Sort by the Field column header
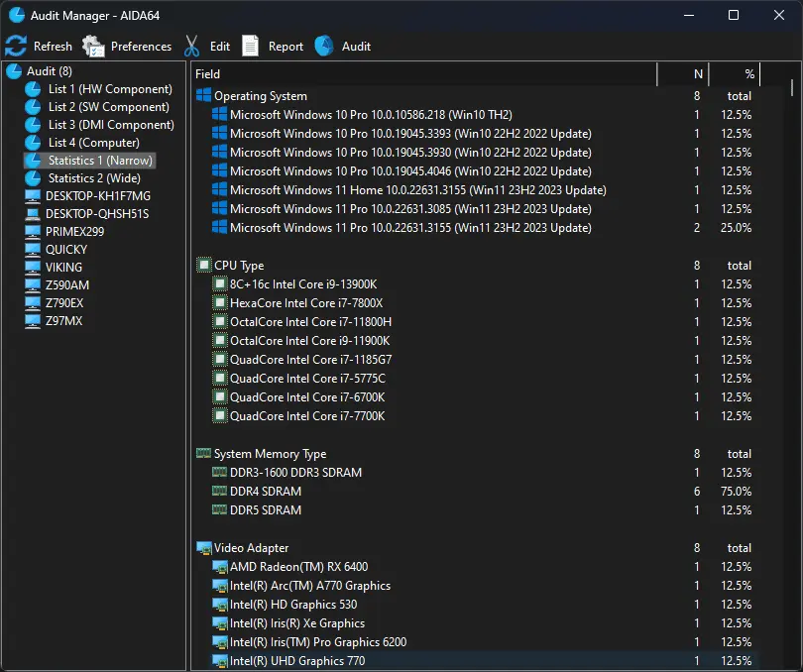Screen dimensions: 803x672 pos(424,74)
